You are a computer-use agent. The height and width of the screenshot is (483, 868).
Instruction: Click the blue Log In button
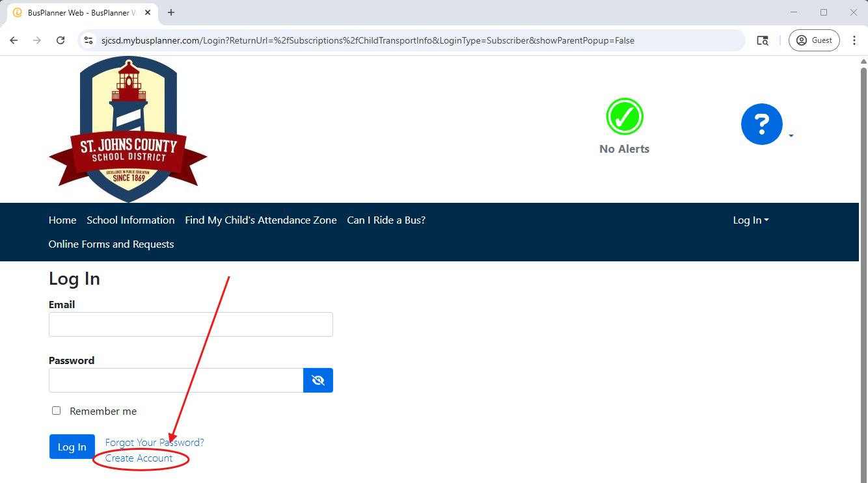coord(72,447)
